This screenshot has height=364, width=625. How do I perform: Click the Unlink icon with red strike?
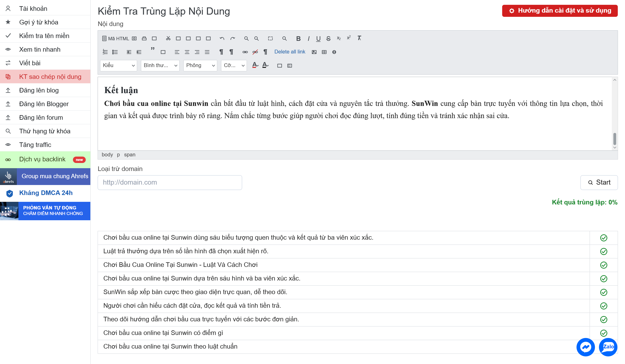(x=255, y=52)
